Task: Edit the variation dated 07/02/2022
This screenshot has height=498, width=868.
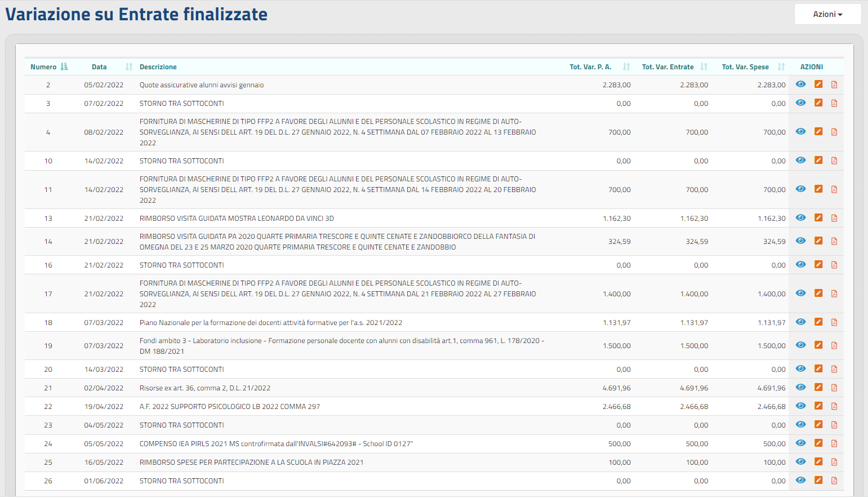Action: pyautogui.click(x=818, y=103)
